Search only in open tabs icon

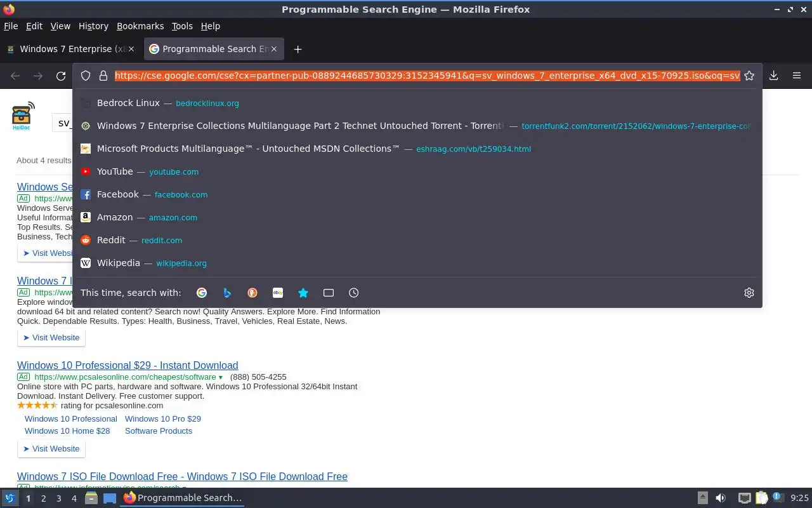coord(329,293)
